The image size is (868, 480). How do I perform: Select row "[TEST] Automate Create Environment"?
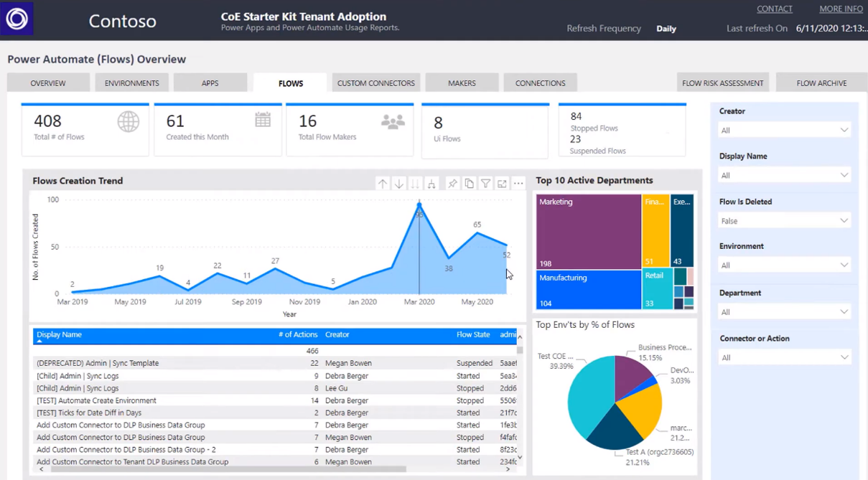coord(275,400)
